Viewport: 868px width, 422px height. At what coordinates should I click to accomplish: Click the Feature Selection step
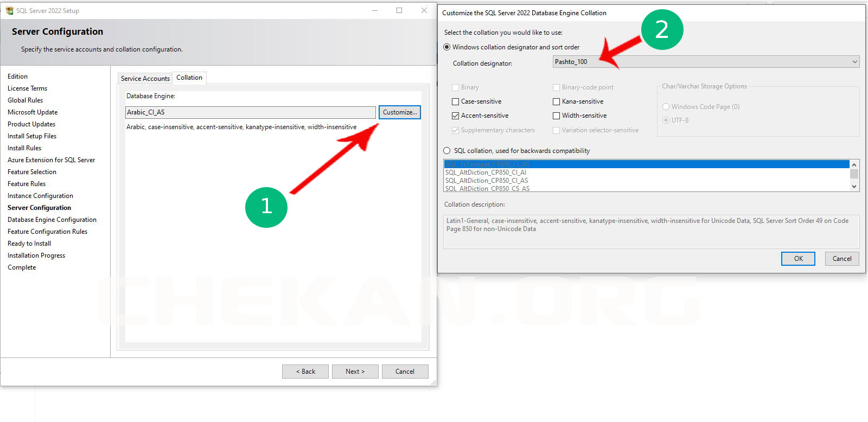point(32,172)
